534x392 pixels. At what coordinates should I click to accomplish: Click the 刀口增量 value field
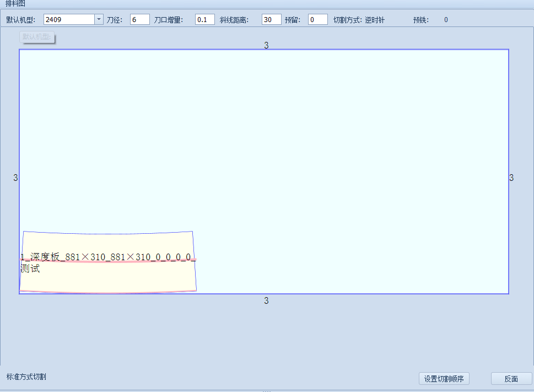[x=204, y=19]
